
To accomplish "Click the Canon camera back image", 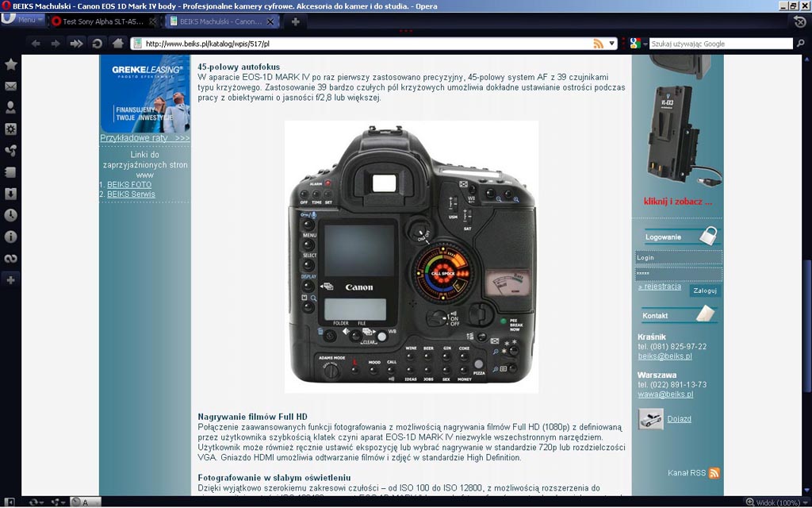I will [x=412, y=256].
